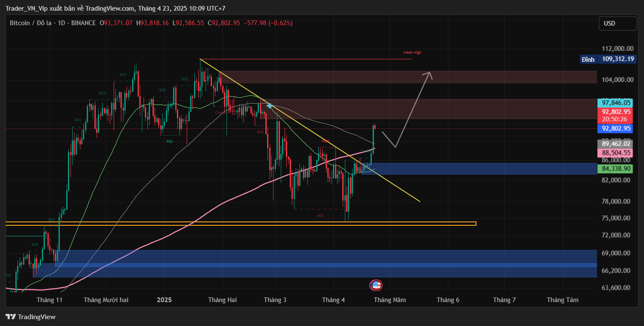
Task: Select the open value O93,371.07
Action: click(116, 23)
